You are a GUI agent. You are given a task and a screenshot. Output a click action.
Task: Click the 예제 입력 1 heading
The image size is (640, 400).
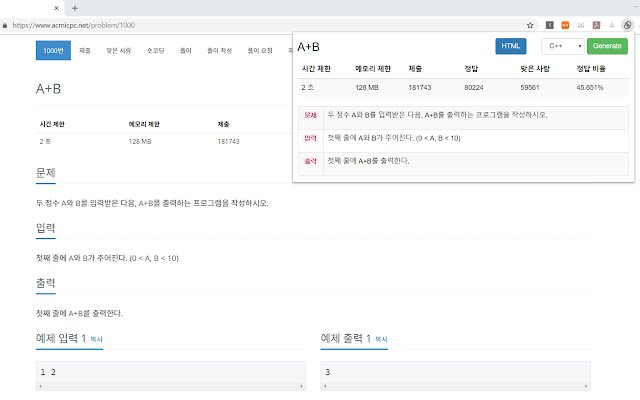coord(61,338)
